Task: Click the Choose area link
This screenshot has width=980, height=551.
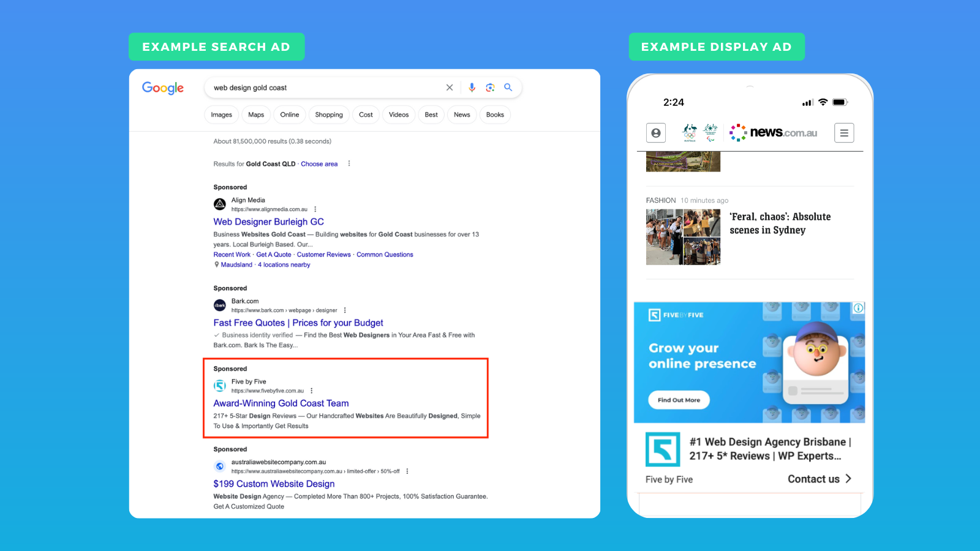Action: (x=319, y=164)
